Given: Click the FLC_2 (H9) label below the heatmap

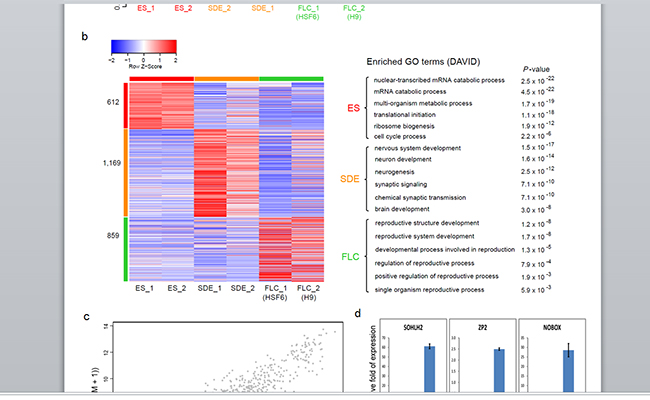Looking at the screenshot, I should pyautogui.click(x=307, y=292).
